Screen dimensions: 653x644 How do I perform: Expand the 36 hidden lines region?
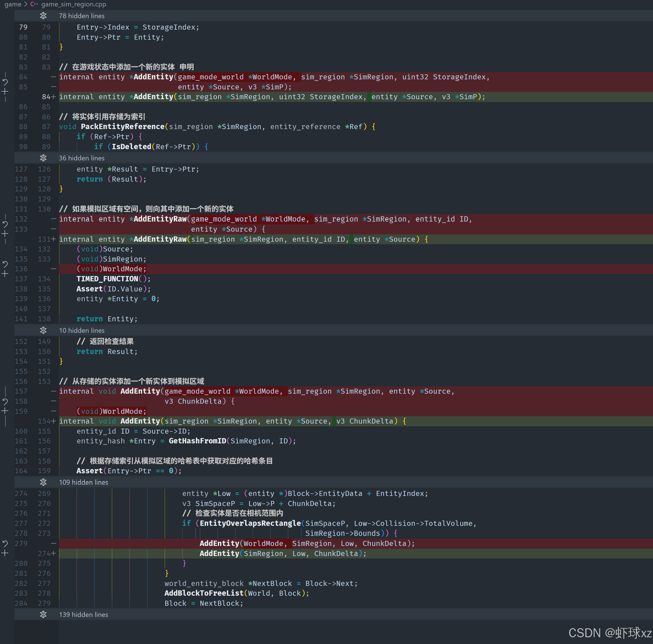pos(43,158)
